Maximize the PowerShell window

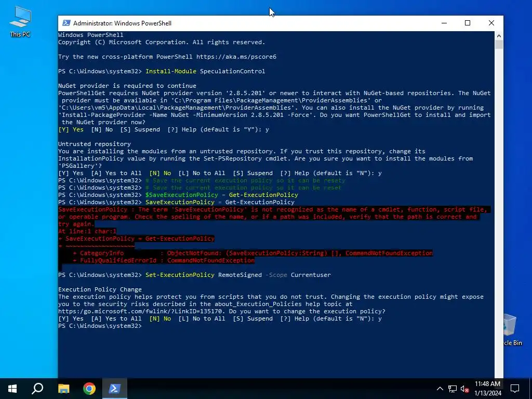click(x=468, y=23)
